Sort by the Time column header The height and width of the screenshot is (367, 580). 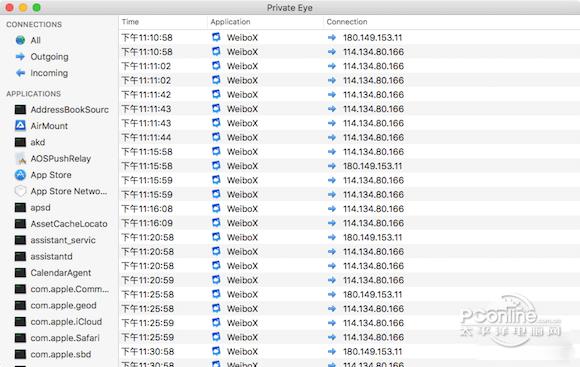tap(130, 22)
